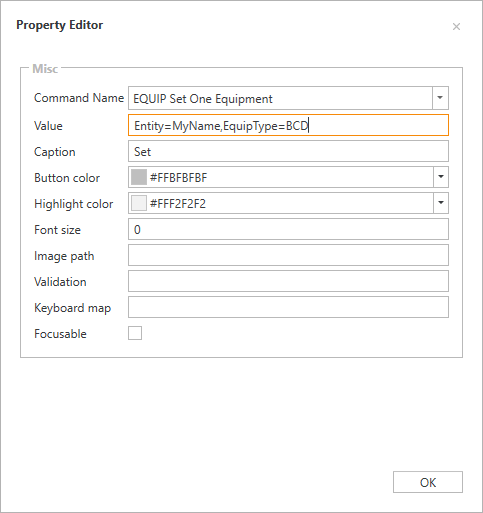The width and height of the screenshot is (483, 513).
Task: Enable the Focusable checkbox
Action: [135, 333]
